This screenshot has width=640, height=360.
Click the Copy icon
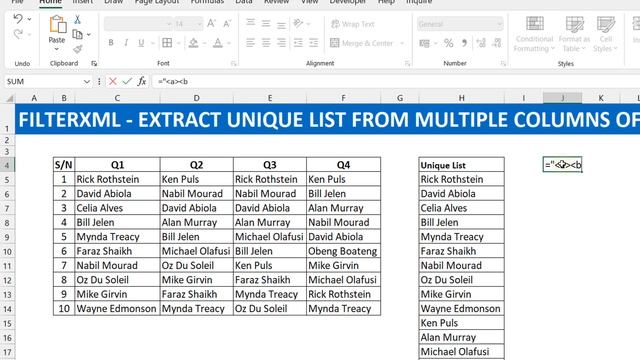click(x=78, y=35)
